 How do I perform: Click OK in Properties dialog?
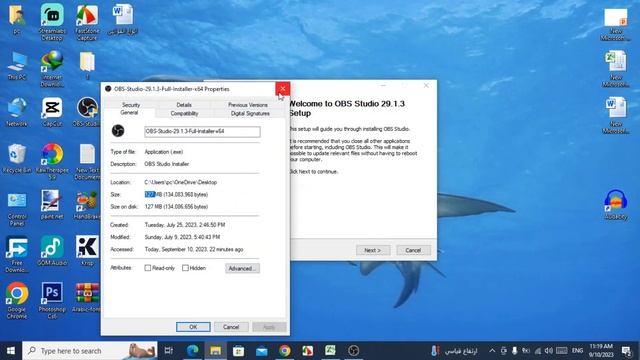click(193, 327)
